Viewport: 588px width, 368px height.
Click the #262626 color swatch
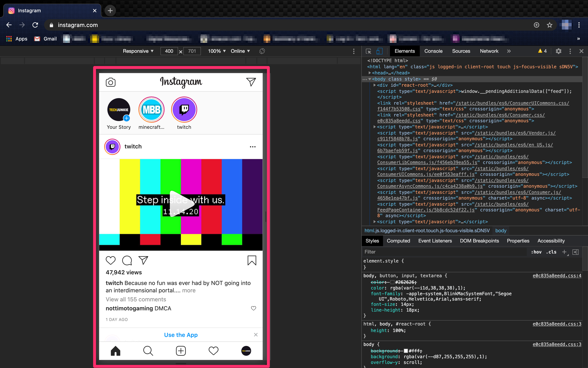coord(392,282)
